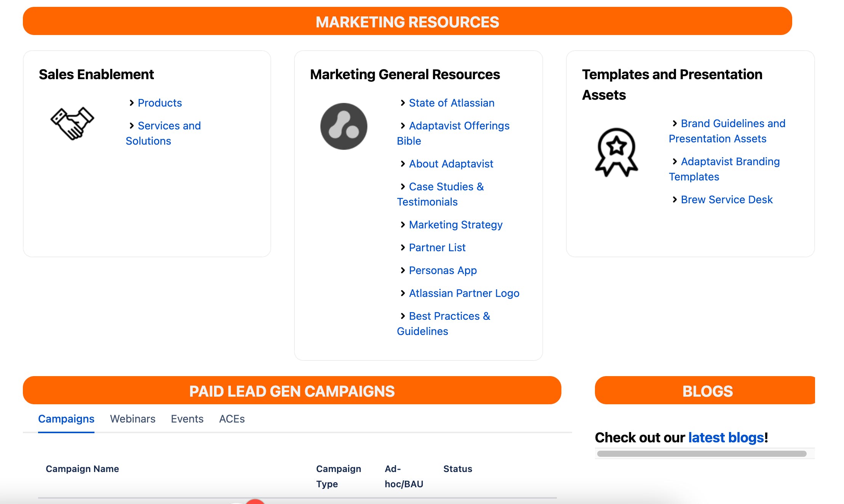The width and height of the screenshot is (844, 504).
Task: Click the award ribbon badge icon
Action: (x=616, y=152)
